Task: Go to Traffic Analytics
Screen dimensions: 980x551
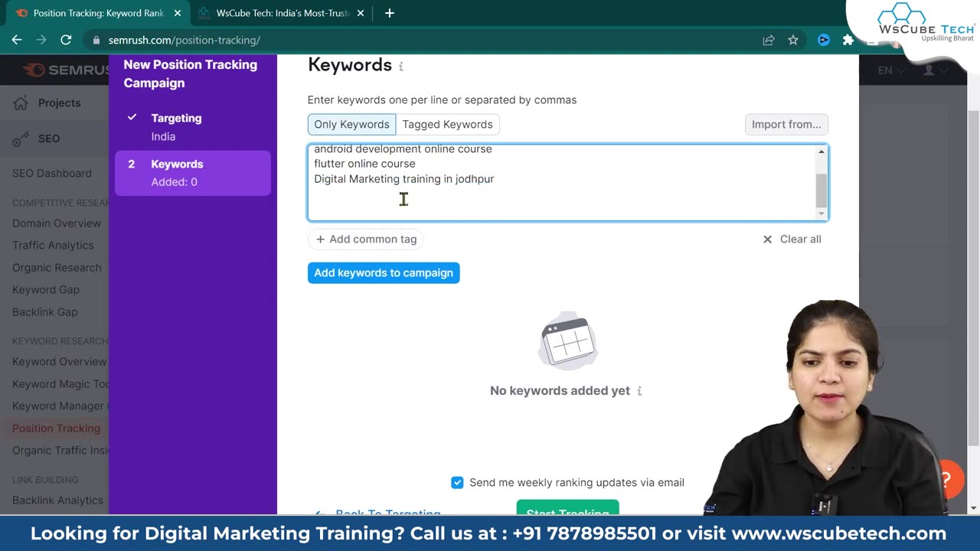Action: pyautogui.click(x=53, y=245)
